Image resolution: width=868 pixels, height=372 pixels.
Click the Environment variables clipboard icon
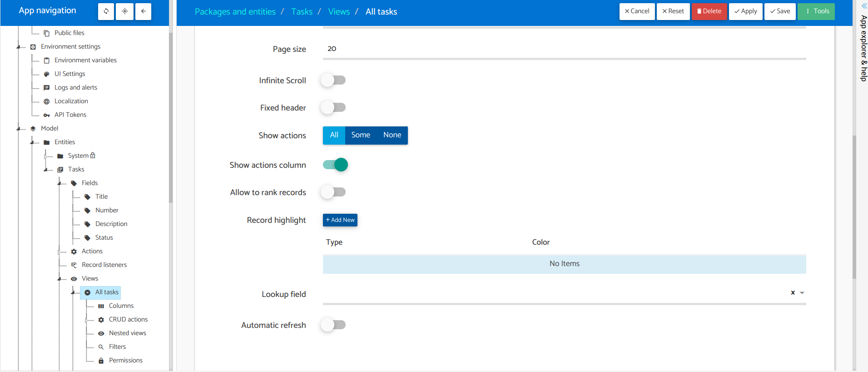pos(46,60)
